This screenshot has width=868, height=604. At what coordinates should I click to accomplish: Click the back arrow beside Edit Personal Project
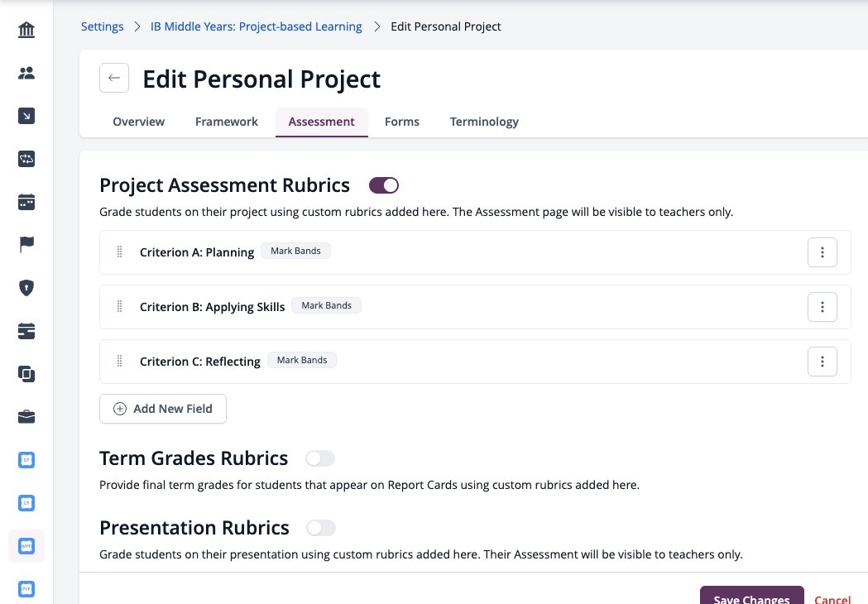point(114,78)
